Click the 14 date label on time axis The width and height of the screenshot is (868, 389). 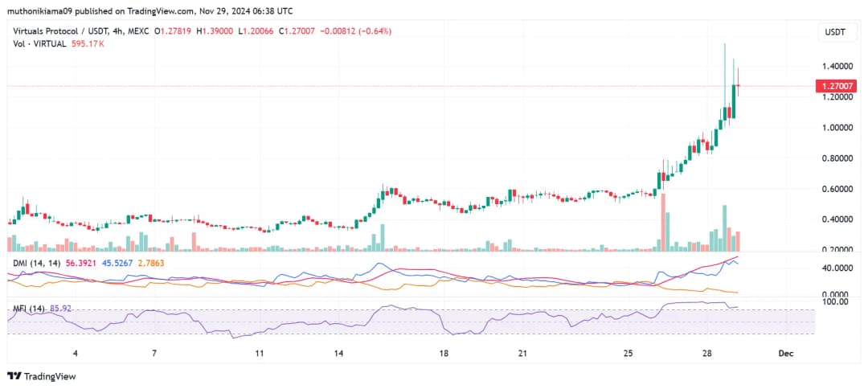339,353
